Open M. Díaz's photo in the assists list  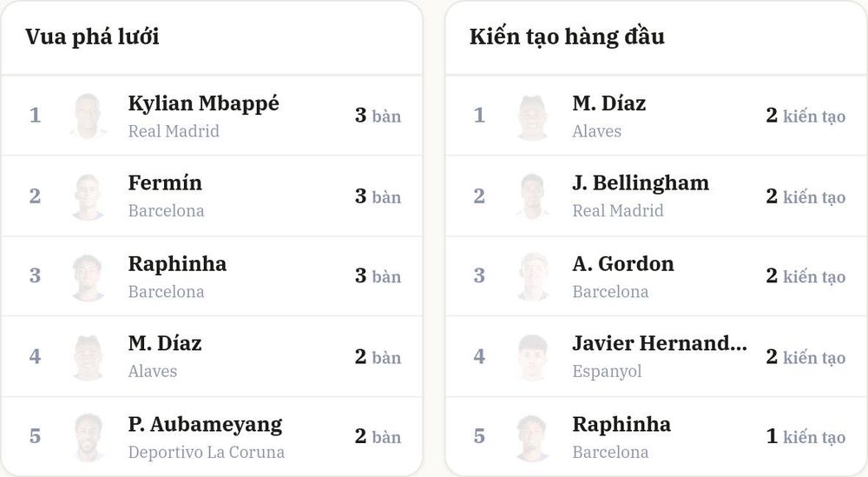(533, 116)
